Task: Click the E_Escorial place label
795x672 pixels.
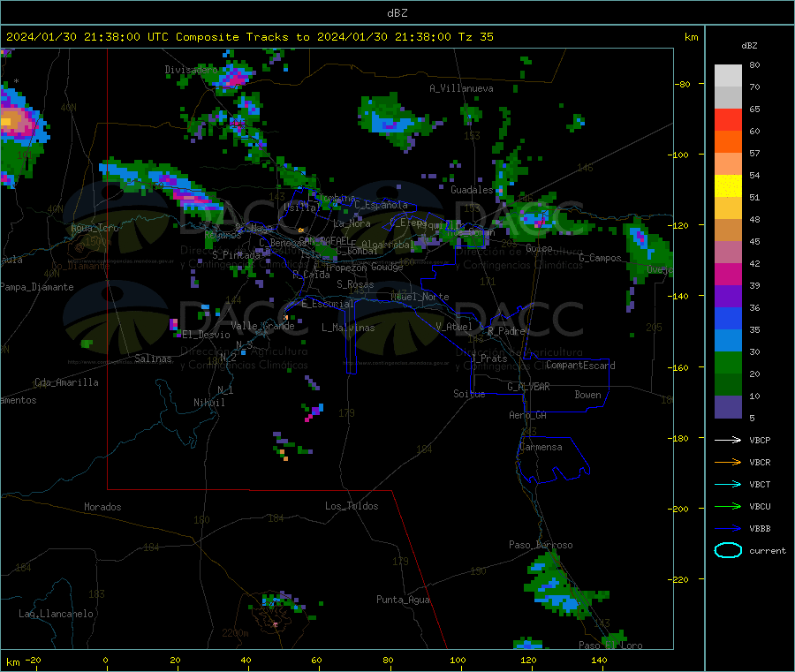Action: point(328,304)
